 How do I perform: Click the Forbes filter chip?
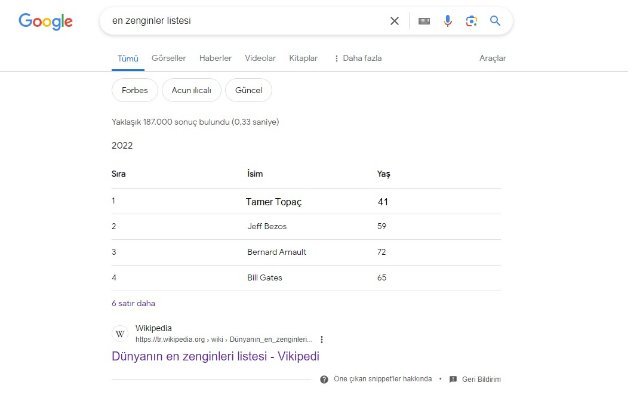pos(135,90)
